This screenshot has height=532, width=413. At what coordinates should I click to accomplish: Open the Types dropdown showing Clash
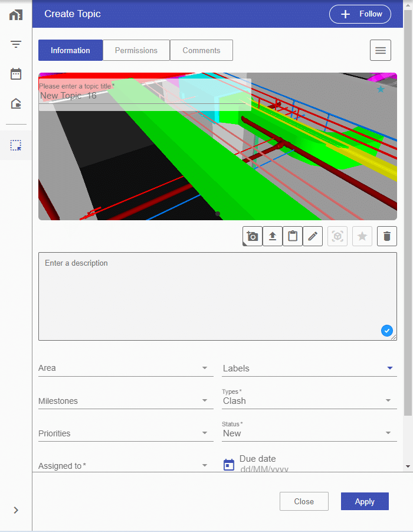pos(309,399)
